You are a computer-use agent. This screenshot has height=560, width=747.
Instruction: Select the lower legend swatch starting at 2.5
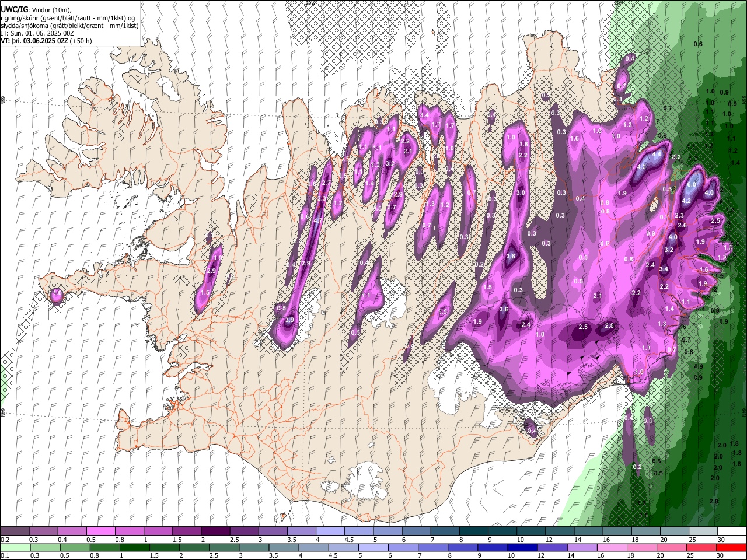tap(224, 547)
